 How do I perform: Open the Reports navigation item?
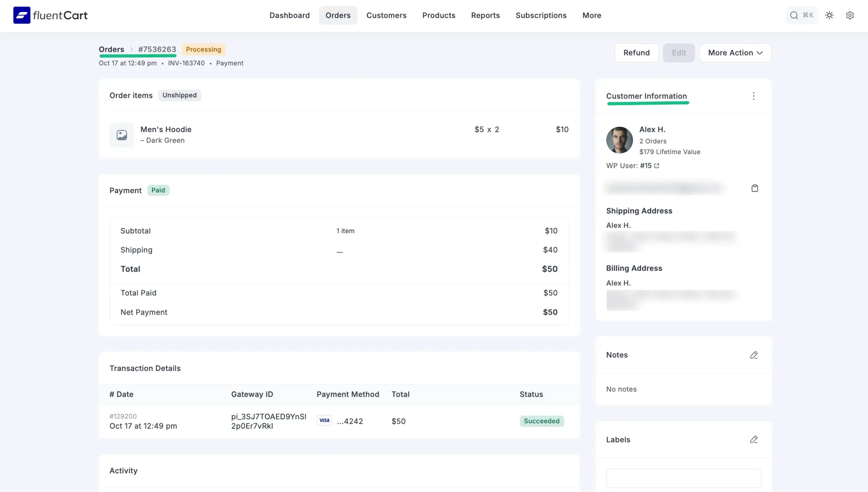pos(485,15)
